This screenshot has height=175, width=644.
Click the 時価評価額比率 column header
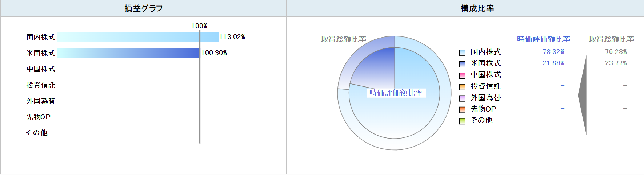coord(543,39)
